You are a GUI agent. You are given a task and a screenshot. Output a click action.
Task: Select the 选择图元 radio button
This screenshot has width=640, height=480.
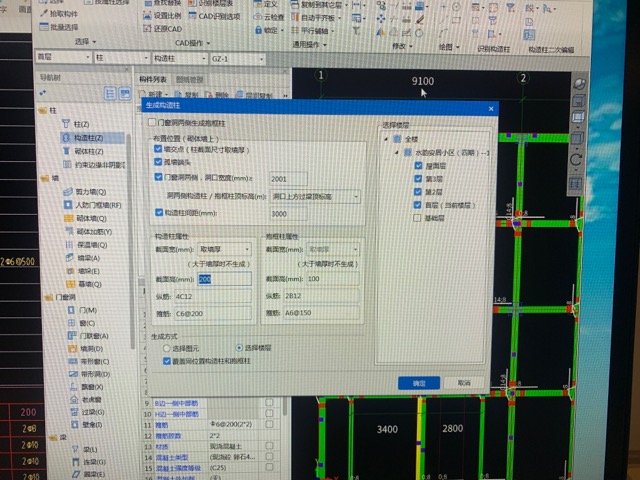coord(166,348)
